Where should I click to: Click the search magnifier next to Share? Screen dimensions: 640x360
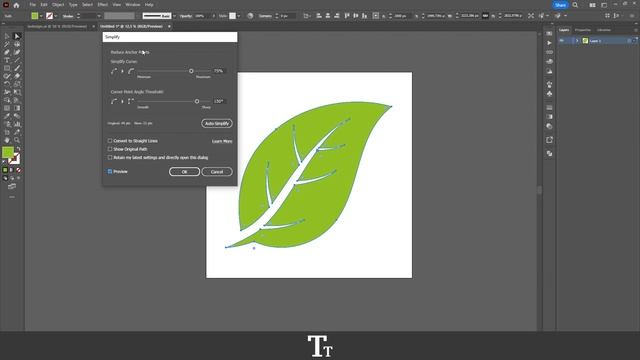[575, 5]
